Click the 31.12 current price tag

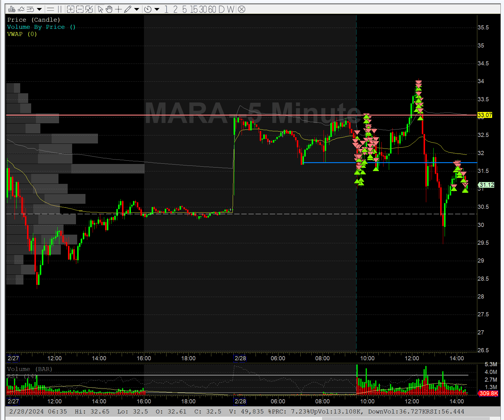486,185
